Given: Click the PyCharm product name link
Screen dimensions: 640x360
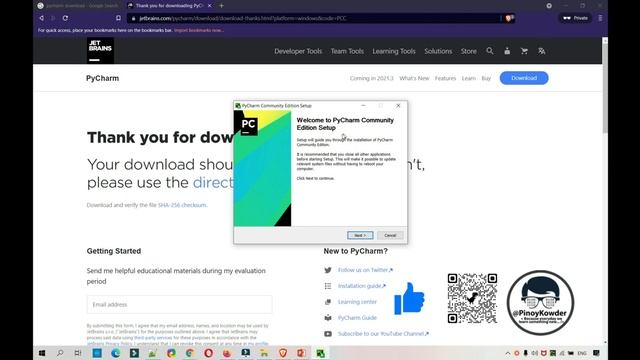Looking at the screenshot, I should [102, 78].
